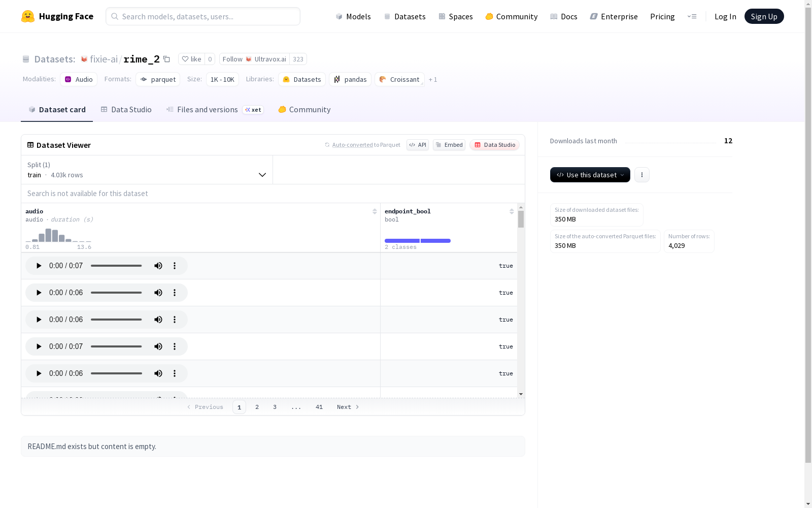812x508 pixels.
Task: Play the third row audio clip
Action: tap(39, 320)
